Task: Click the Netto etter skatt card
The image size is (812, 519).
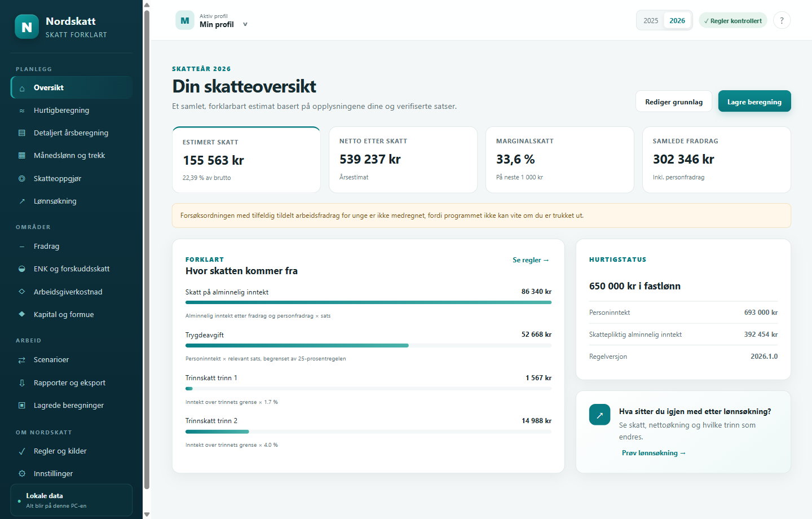Action: click(403, 160)
